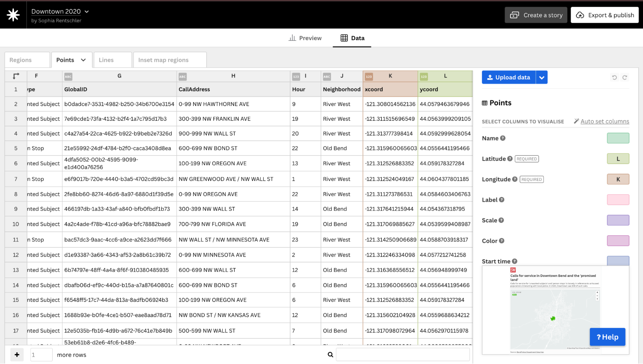Click cell 'NW GREENWOOD AVE / NW WALL ST'
The image size is (643, 364).
point(233,179)
